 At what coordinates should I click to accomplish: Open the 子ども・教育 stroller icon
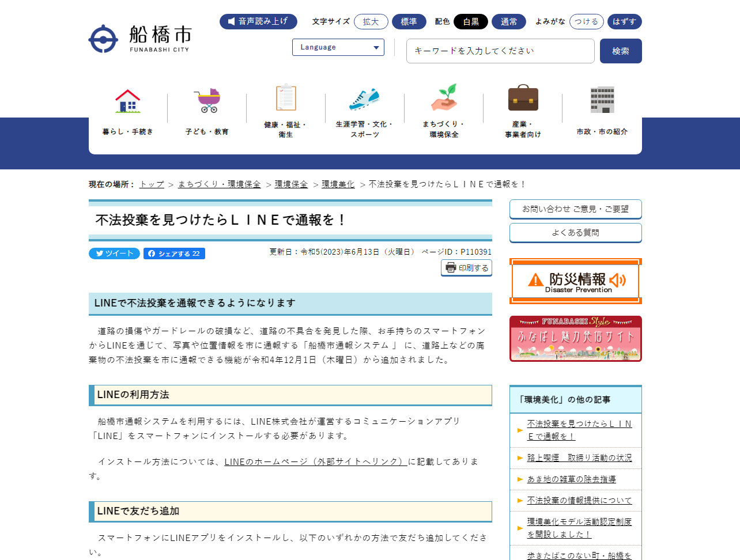(x=207, y=101)
